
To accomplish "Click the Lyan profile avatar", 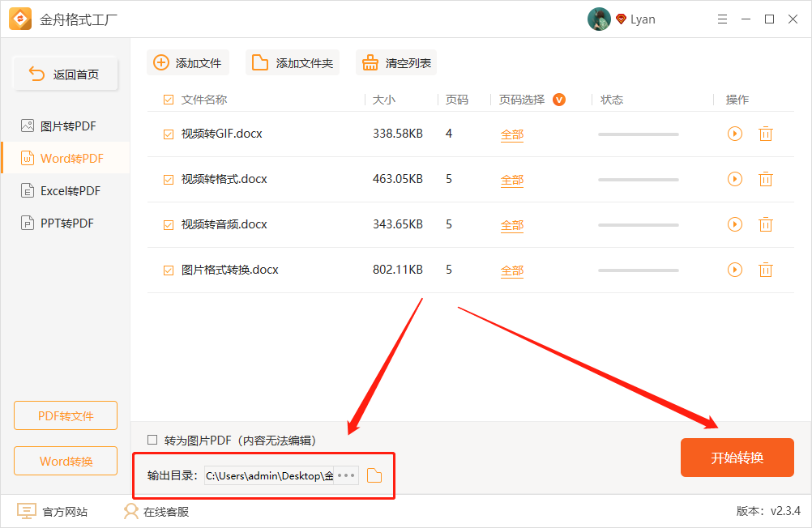I will 599,19.
